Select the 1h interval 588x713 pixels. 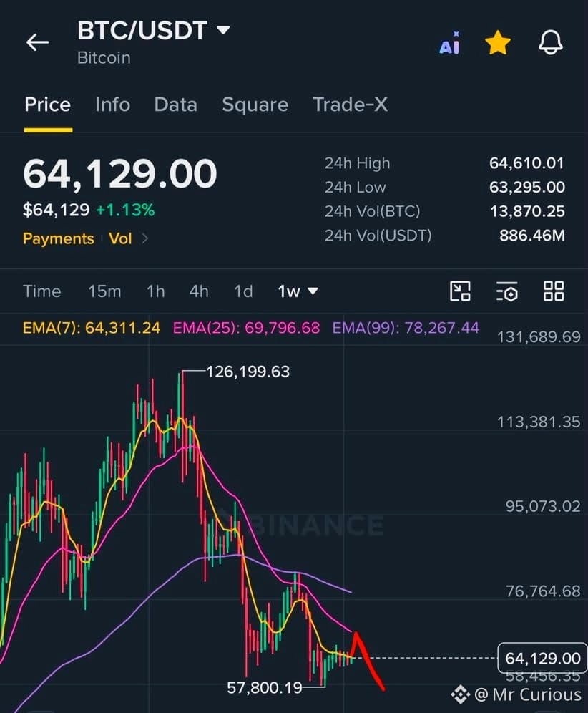pyautogui.click(x=155, y=291)
